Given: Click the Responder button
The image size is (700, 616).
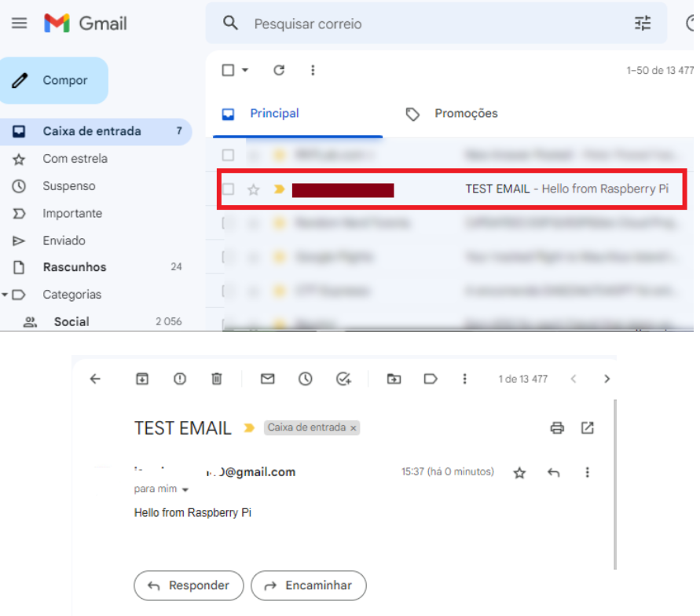Looking at the screenshot, I should tap(189, 585).
